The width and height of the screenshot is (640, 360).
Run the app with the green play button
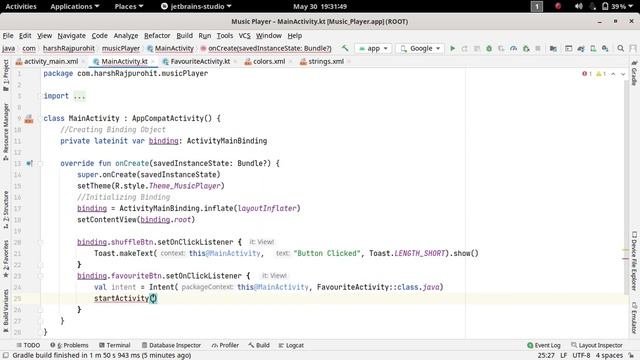(452, 48)
